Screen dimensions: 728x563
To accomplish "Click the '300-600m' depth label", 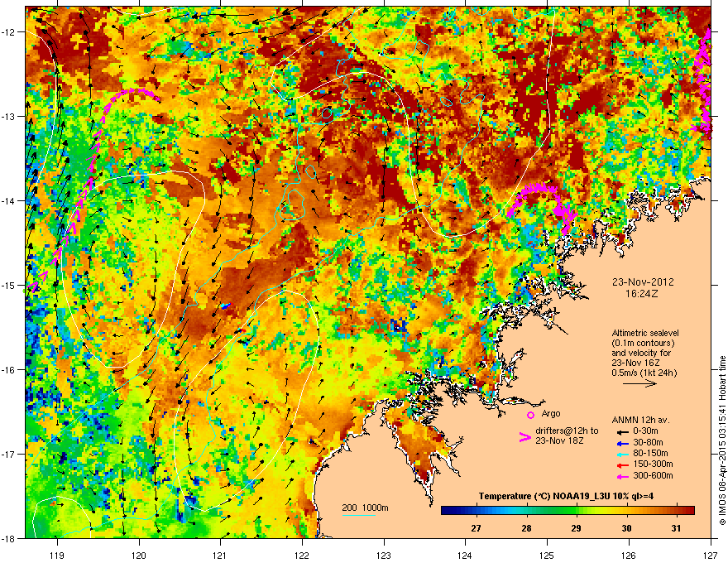I will [653, 476].
